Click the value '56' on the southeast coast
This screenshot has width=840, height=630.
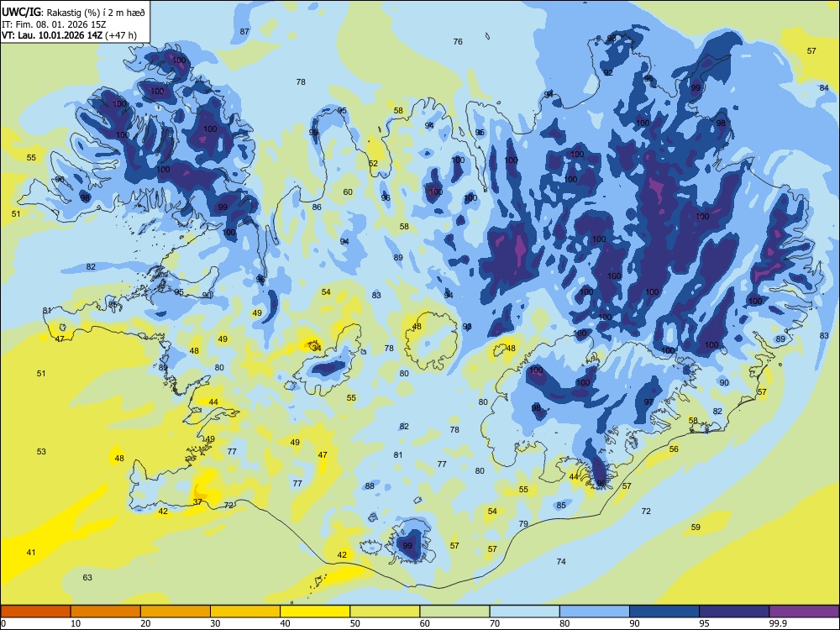click(x=674, y=449)
